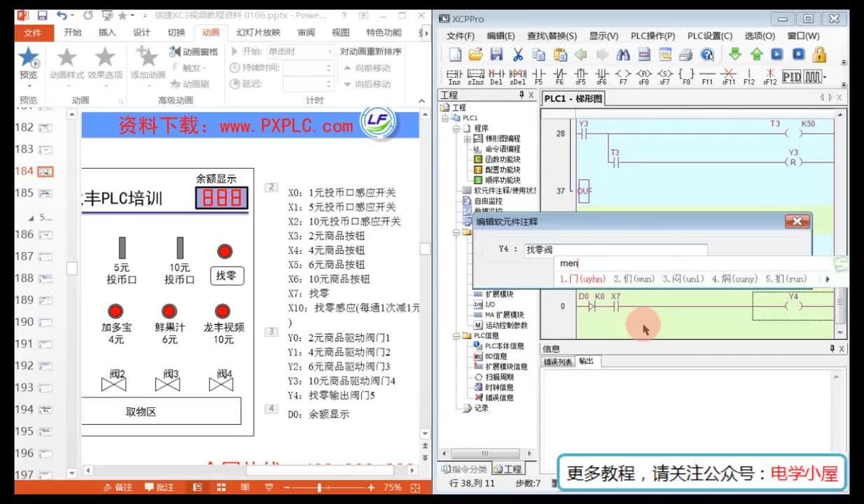Save the PLC program in XCPPro
The width and height of the screenshot is (864, 504).
496,55
